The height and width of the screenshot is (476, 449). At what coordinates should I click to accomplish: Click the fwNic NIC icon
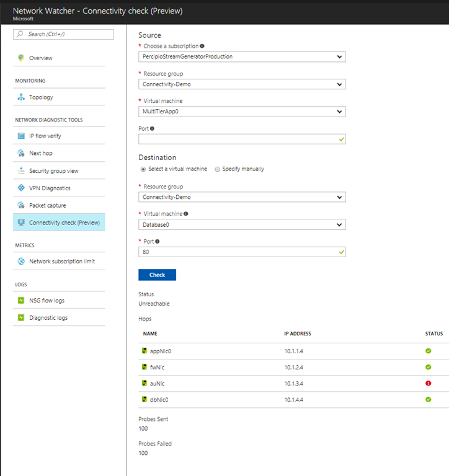tap(144, 367)
